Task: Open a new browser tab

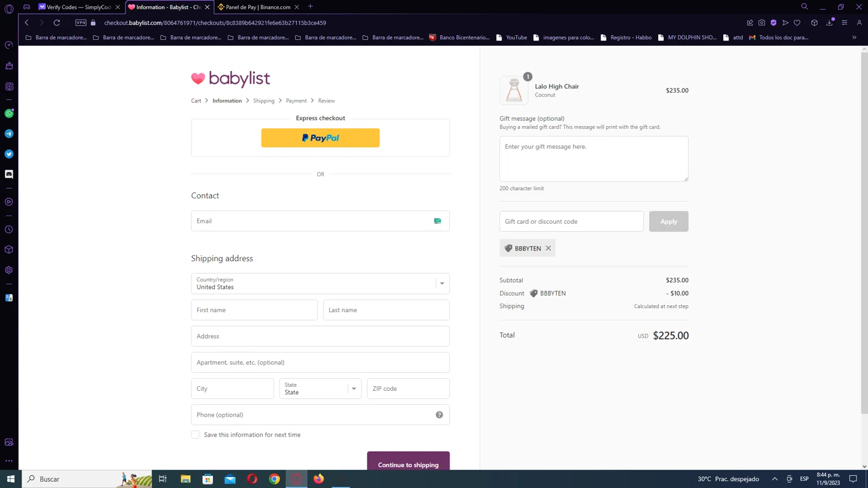Action: tap(310, 7)
